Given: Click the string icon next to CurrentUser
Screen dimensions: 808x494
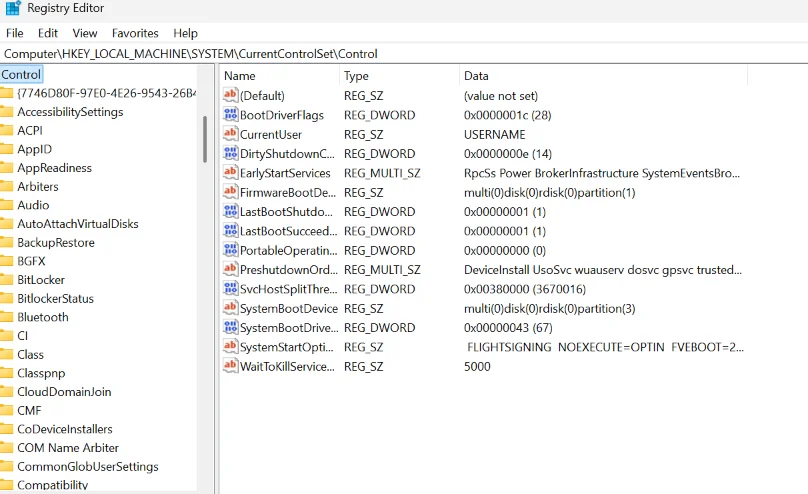Looking at the screenshot, I should click(230, 133).
